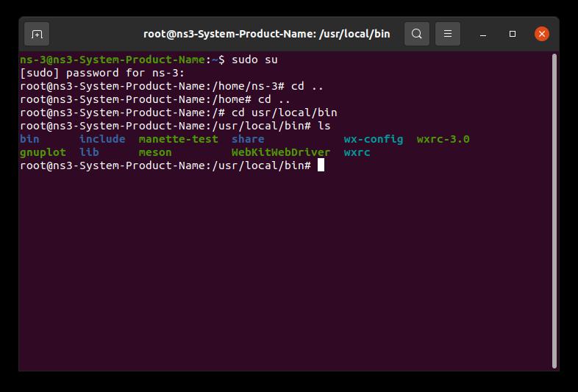Click the terminal vertical scrollbar
Viewport: 578px width, 392px height.
tap(554, 211)
